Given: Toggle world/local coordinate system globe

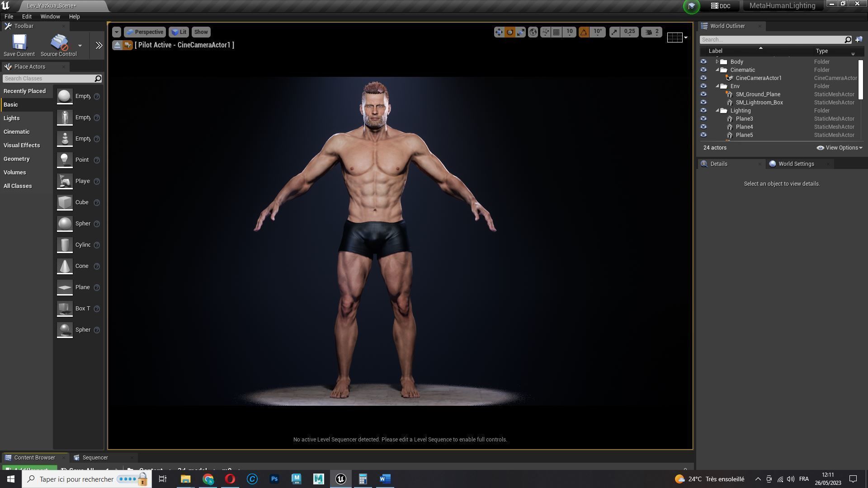Looking at the screenshot, I should point(533,32).
